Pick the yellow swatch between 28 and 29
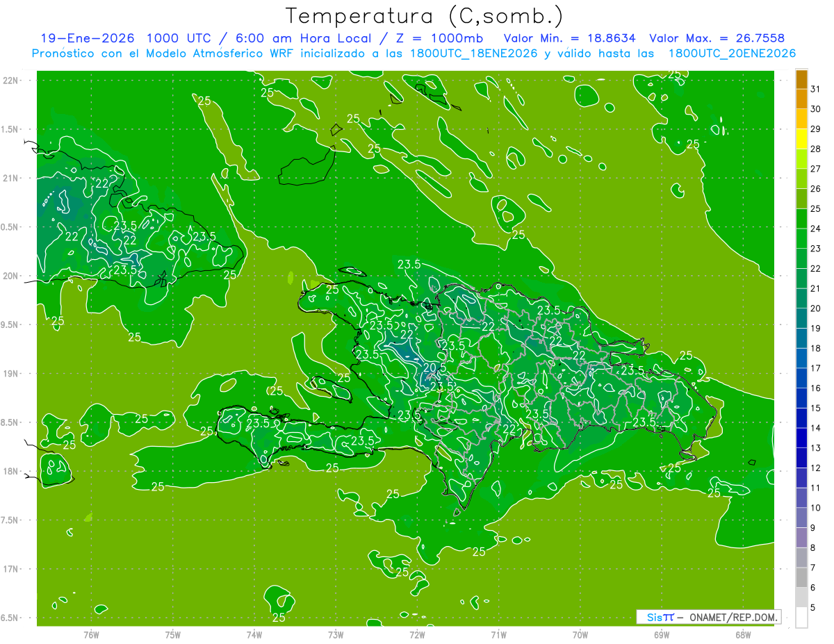This screenshot has height=644, width=834. coord(801,139)
